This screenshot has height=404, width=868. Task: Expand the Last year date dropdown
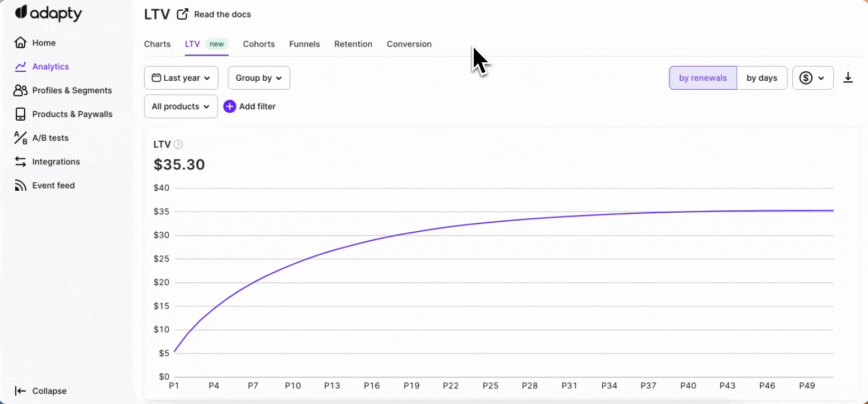181,78
